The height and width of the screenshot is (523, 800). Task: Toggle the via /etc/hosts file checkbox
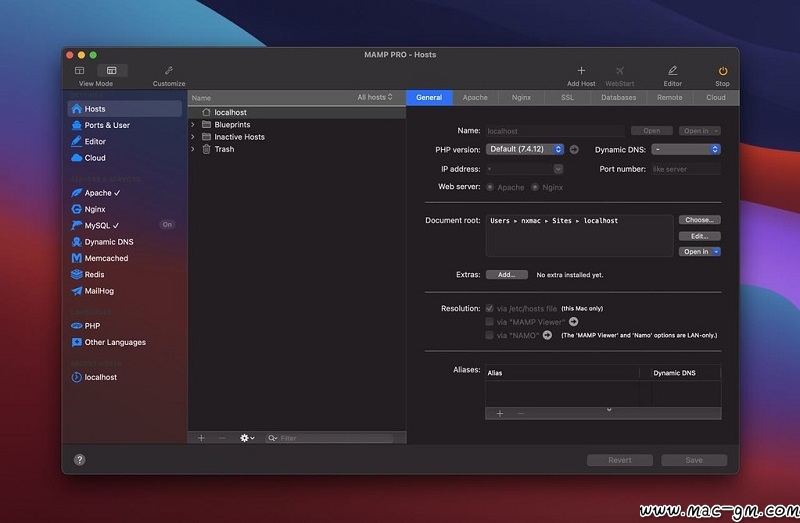tap(489, 308)
